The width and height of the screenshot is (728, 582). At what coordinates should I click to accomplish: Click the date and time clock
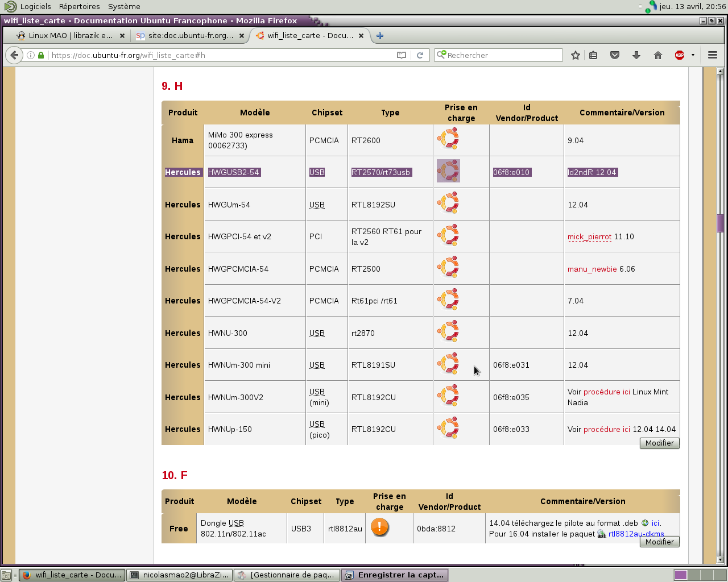coord(693,7)
